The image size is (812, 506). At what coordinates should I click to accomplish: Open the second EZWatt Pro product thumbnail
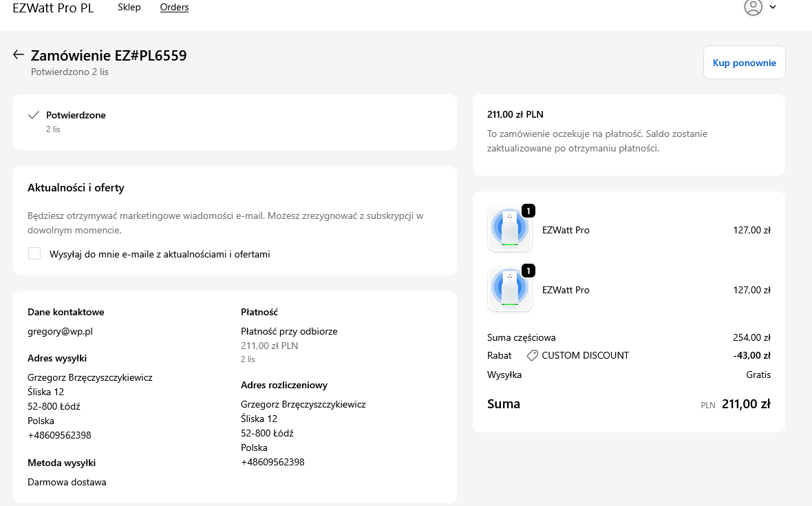coord(510,289)
